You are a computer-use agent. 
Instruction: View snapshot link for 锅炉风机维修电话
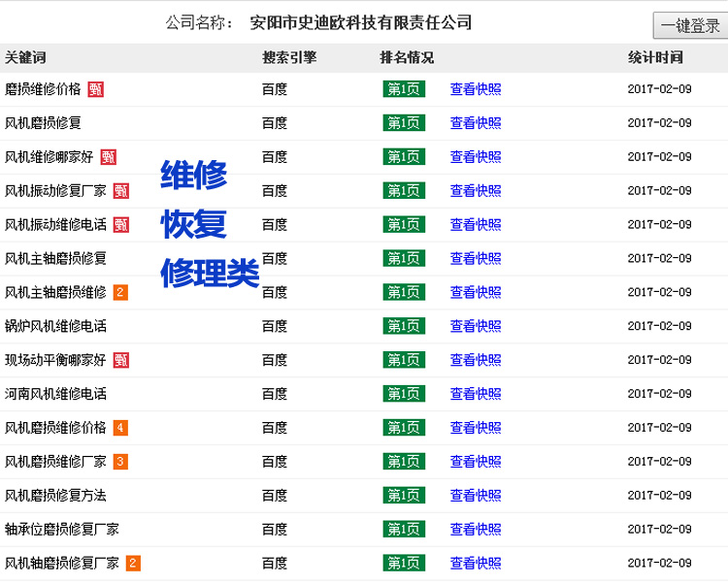coord(476,326)
